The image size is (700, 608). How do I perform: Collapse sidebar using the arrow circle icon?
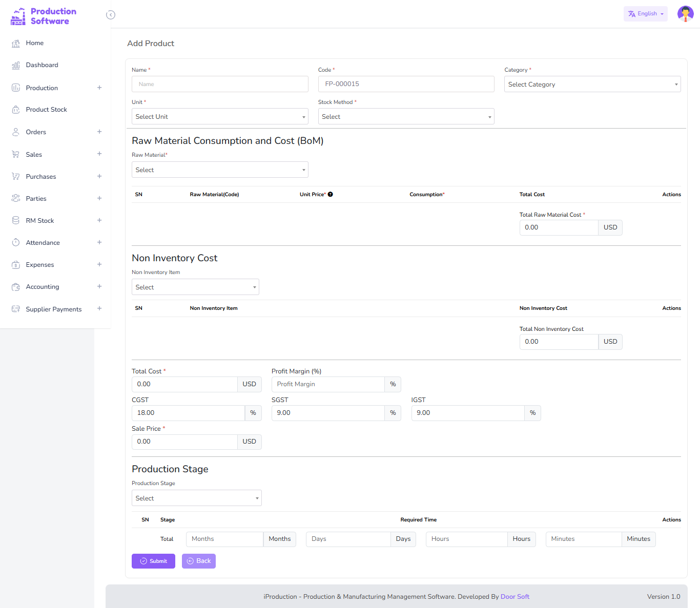[111, 15]
